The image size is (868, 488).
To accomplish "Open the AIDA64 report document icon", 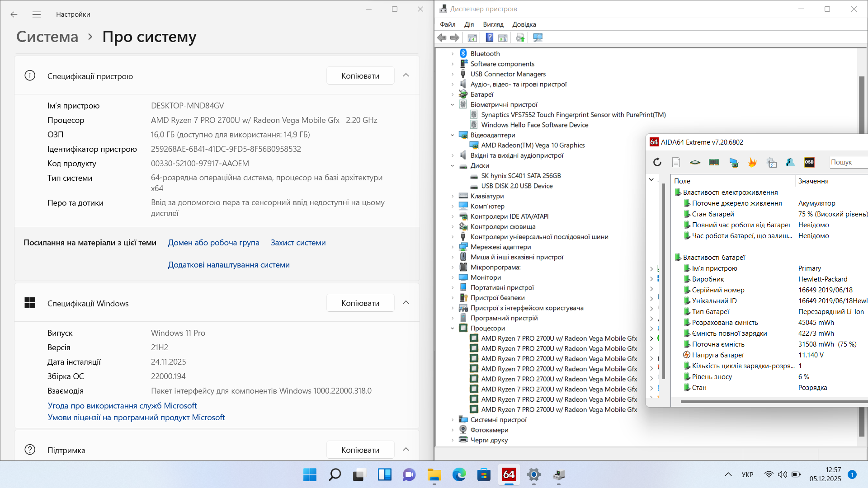I will [x=676, y=162].
